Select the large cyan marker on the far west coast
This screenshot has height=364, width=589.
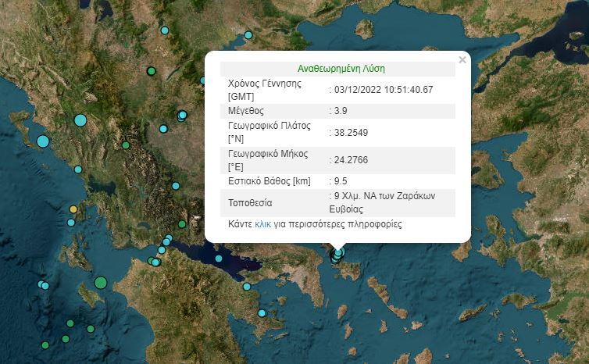pyautogui.click(x=43, y=141)
